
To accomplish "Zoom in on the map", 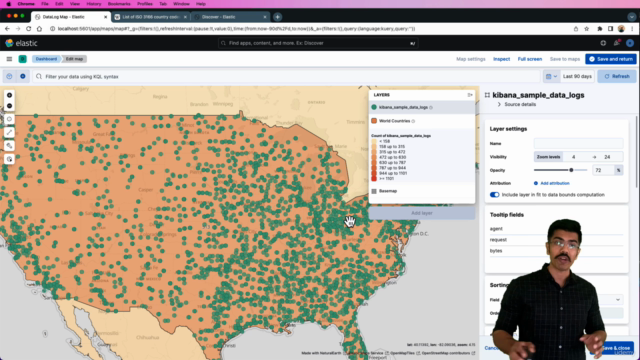I will point(9,95).
